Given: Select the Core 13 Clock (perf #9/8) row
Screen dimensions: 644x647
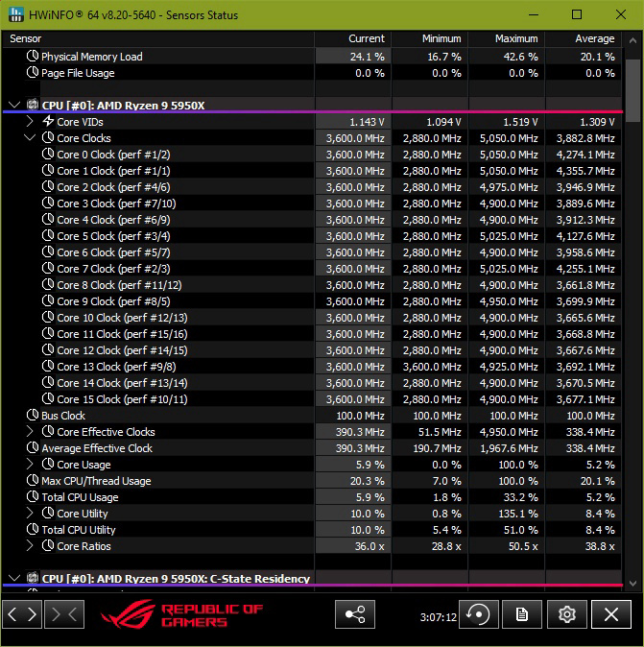Looking at the screenshot, I should coord(312,367).
